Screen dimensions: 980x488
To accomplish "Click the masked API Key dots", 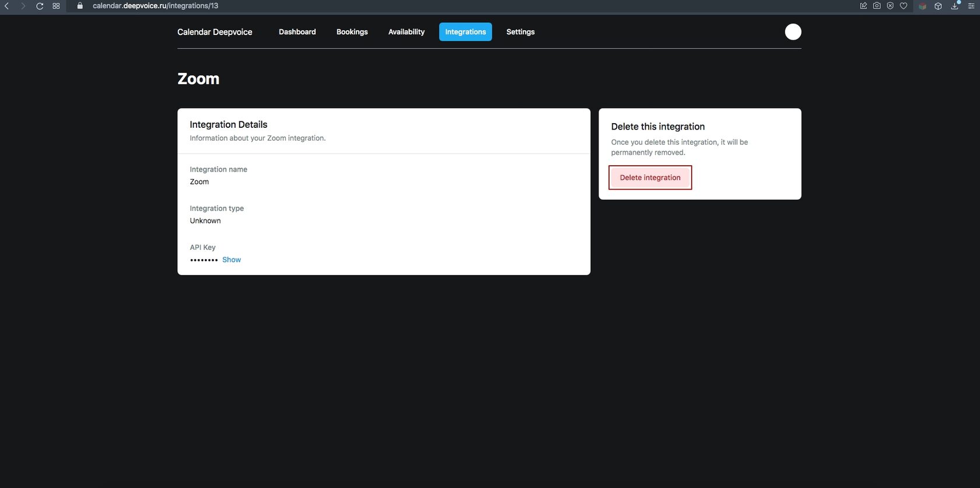I will 204,260.
